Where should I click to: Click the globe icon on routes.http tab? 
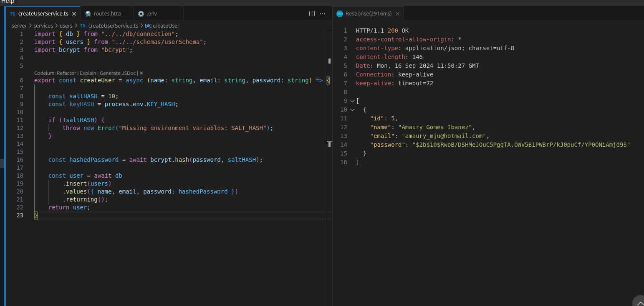pyautogui.click(x=88, y=14)
